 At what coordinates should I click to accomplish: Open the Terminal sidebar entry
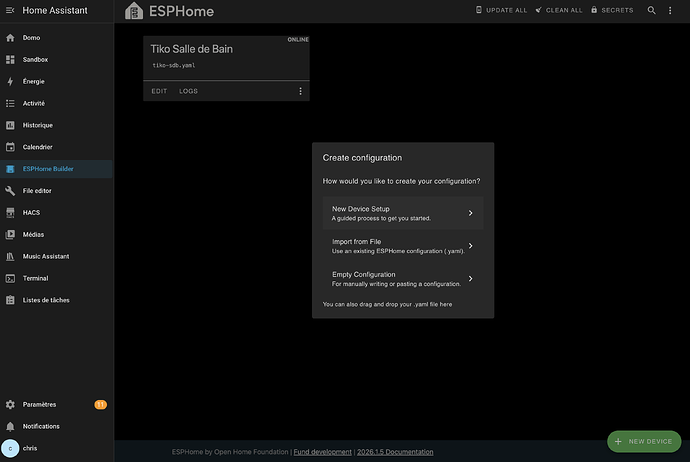tap(35, 278)
